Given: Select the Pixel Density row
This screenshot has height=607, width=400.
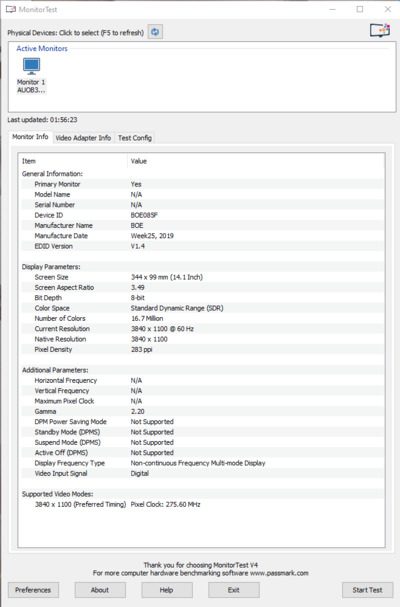Looking at the screenshot, I should coord(201,349).
